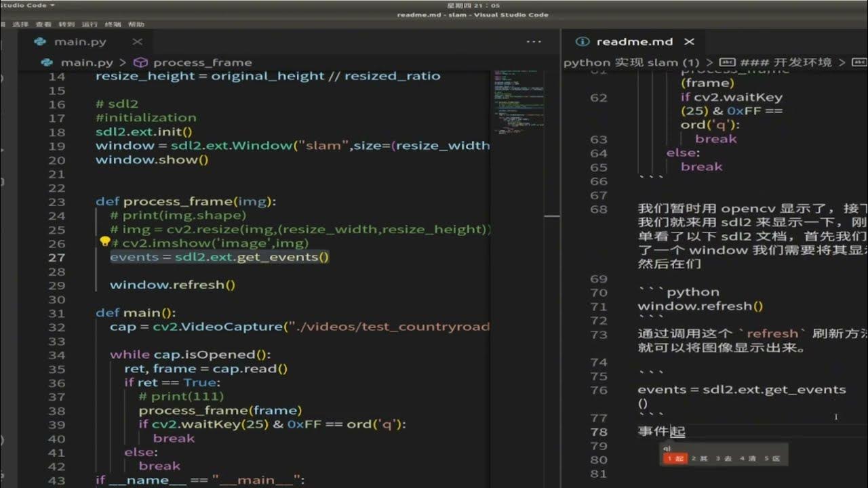Click the abc icon before '### 开发环境'
The image size is (868, 488).
click(727, 62)
